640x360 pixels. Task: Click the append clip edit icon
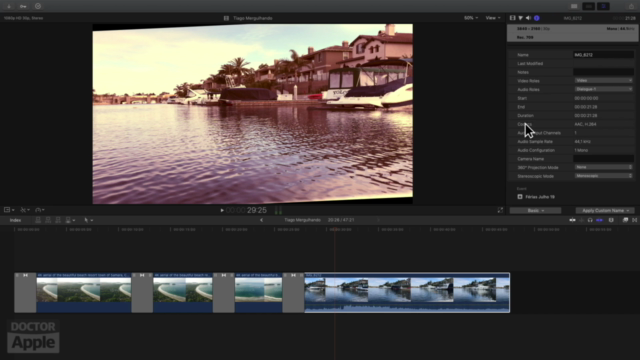click(58, 220)
